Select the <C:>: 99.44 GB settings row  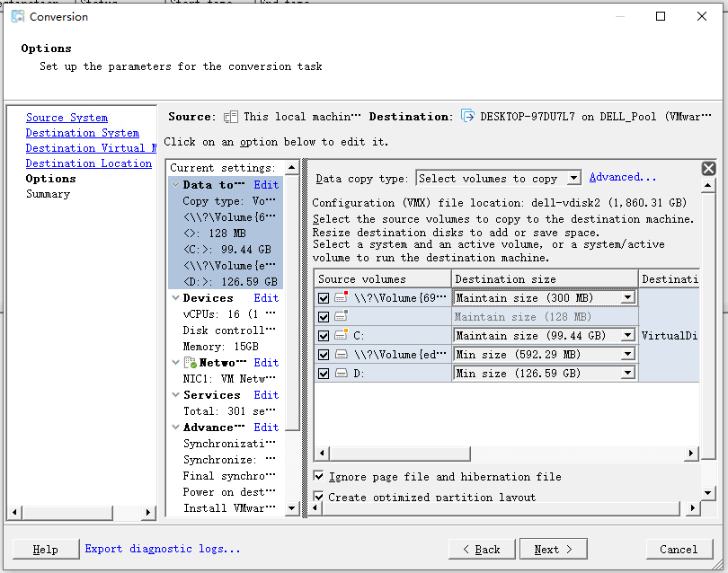226,250
